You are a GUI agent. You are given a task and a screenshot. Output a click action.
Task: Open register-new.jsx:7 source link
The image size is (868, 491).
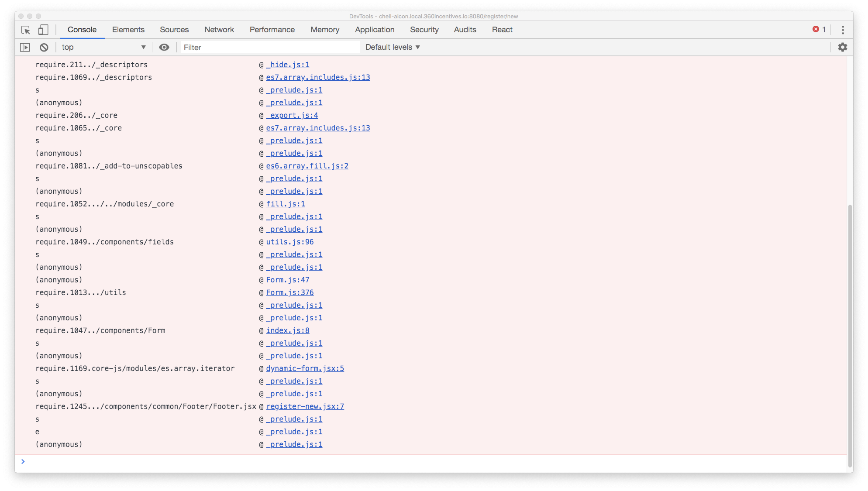pos(305,406)
